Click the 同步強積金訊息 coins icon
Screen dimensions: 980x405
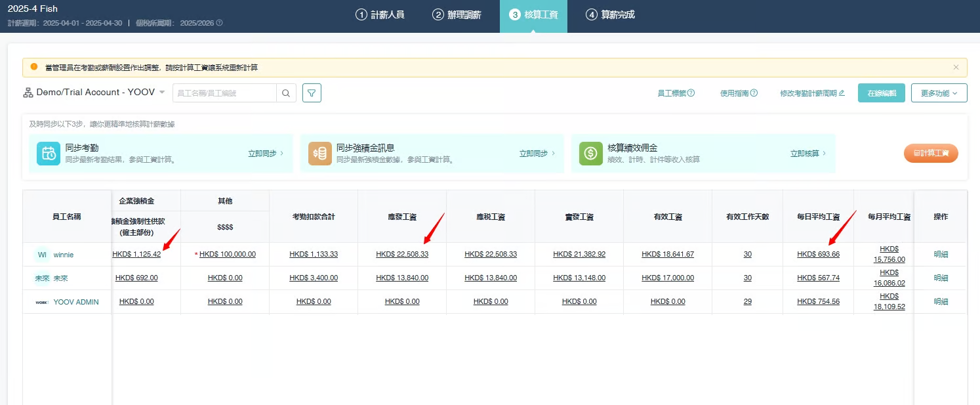pyautogui.click(x=320, y=154)
